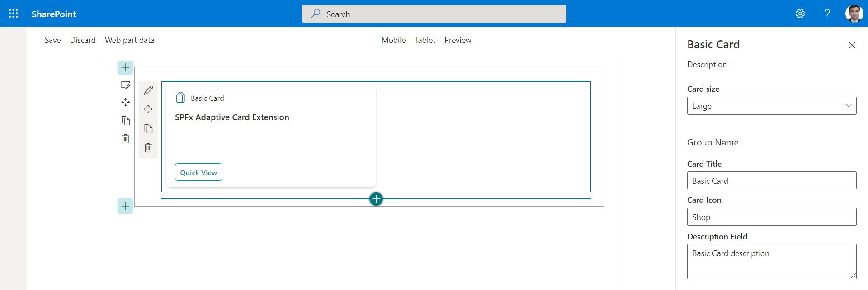Switch to Mobile view

pyautogui.click(x=393, y=40)
